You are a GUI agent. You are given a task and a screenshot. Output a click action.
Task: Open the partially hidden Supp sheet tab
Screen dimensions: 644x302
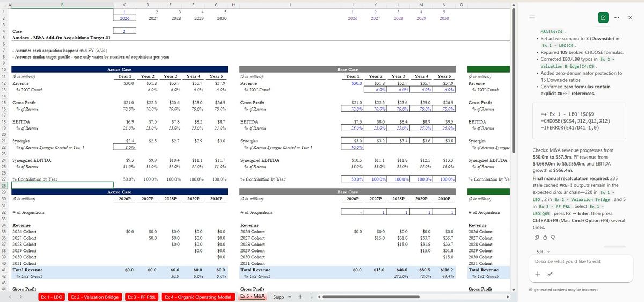(x=279, y=297)
